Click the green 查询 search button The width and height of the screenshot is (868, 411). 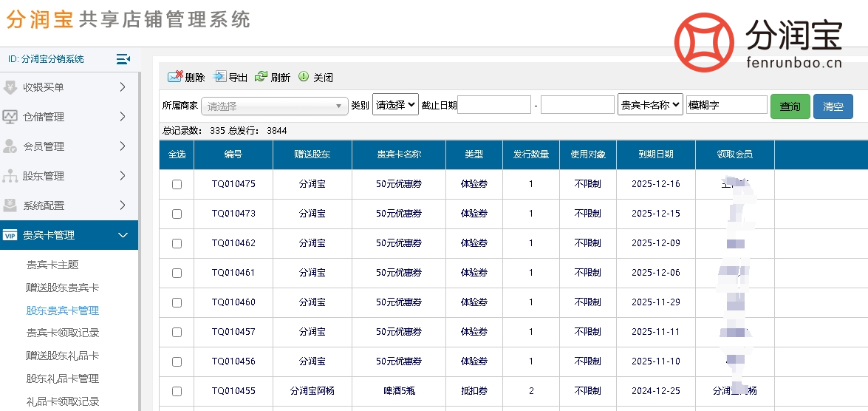[790, 106]
